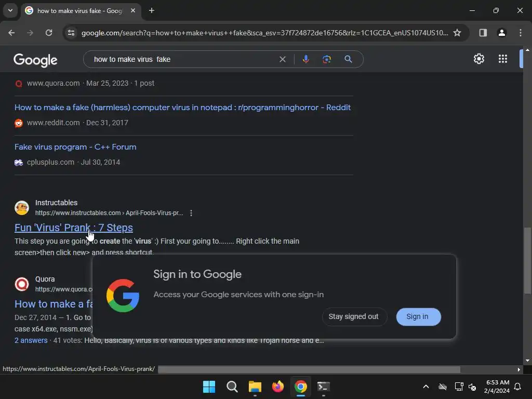Start a voice search with the microphone
532x399 pixels.
(305, 59)
